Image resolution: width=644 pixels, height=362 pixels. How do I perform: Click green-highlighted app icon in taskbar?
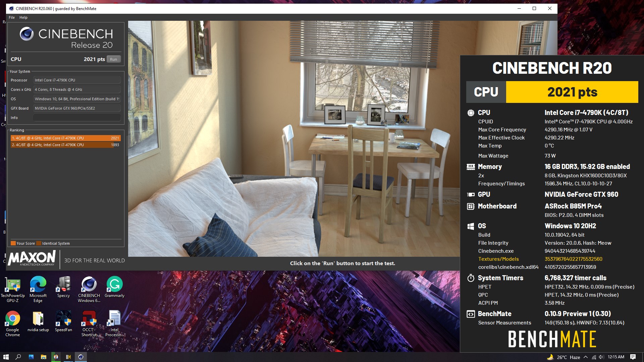[56, 357]
